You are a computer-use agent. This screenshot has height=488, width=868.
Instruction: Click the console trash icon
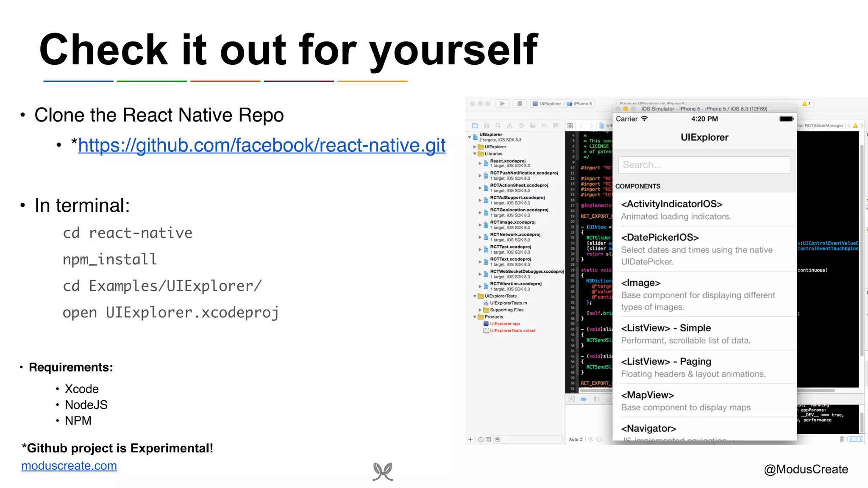click(842, 440)
